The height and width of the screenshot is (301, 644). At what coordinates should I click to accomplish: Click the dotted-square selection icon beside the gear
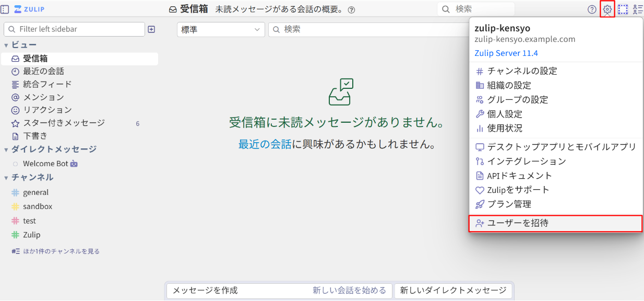point(623,9)
